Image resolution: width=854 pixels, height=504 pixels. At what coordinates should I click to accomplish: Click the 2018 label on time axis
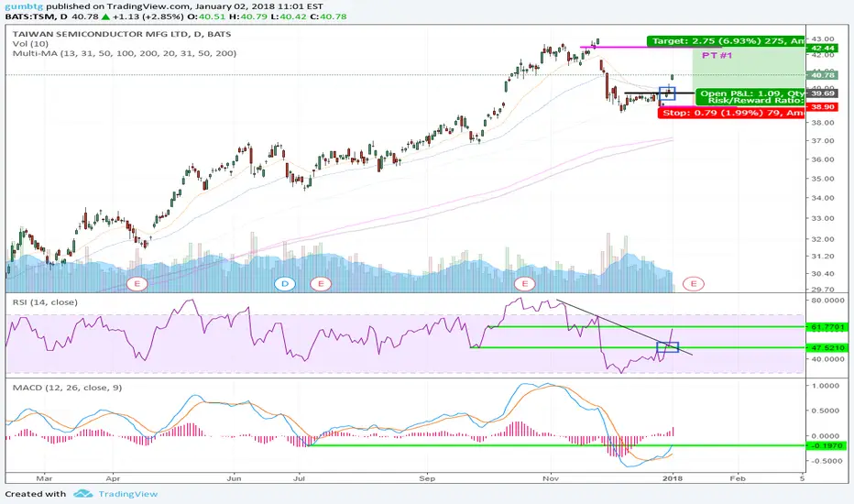click(673, 478)
